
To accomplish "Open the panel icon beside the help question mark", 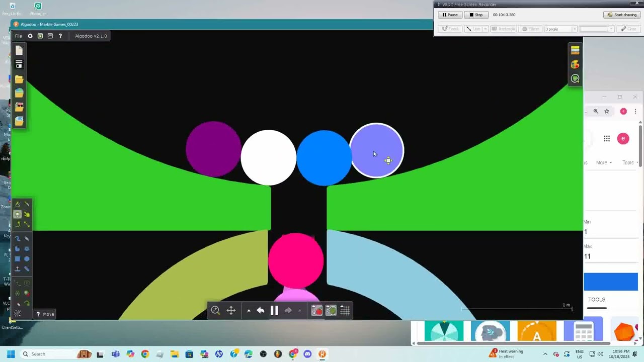I will 50,36.
